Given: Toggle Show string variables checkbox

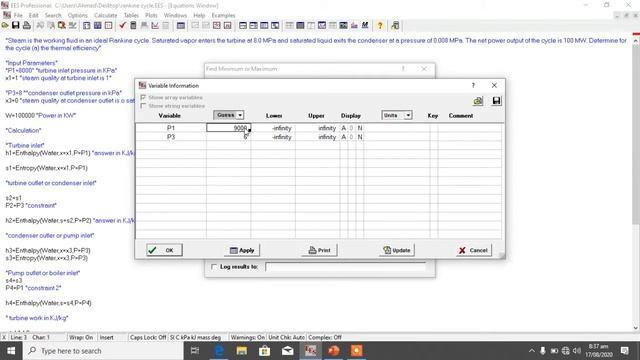Looking at the screenshot, I should (143, 106).
